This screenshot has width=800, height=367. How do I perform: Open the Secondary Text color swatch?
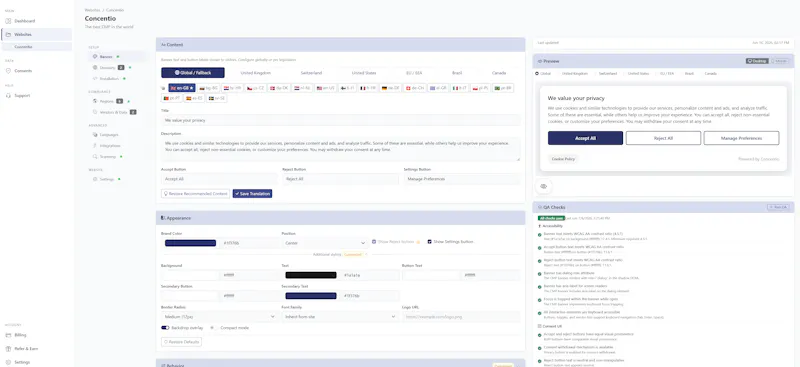coord(311,296)
